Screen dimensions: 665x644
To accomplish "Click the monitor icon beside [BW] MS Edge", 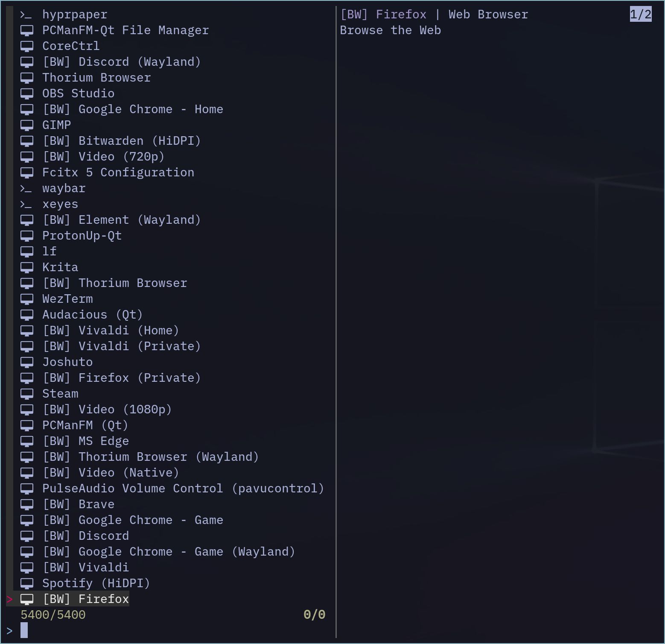I will coord(27,442).
